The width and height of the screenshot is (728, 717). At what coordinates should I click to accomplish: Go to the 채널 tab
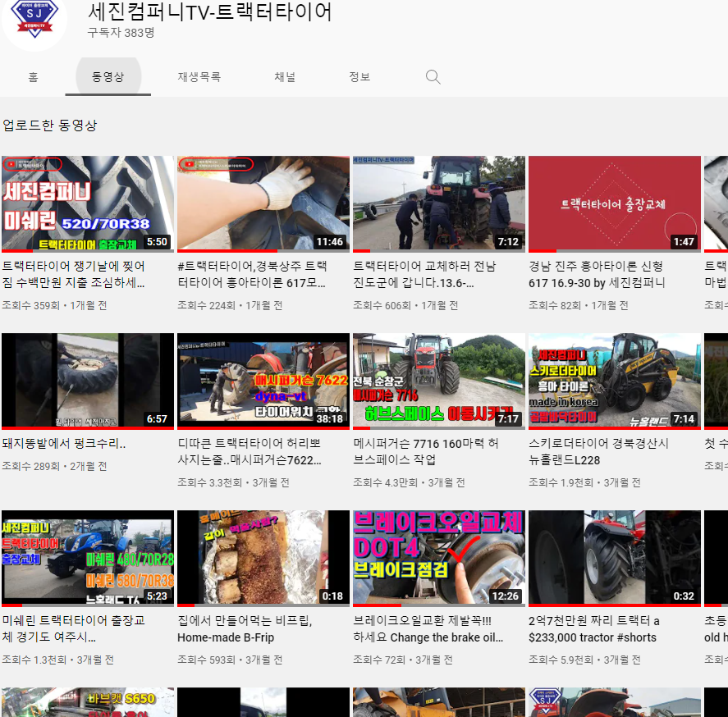click(285, 76)
